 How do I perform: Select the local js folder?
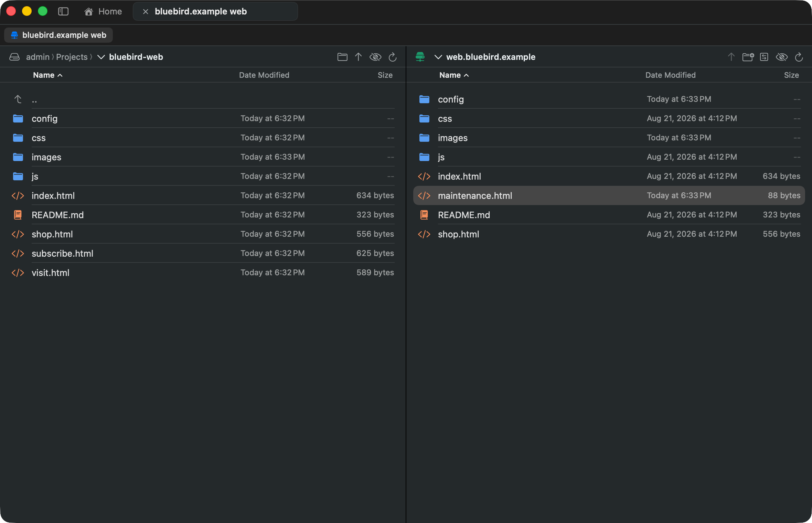[x=203, y=176]
